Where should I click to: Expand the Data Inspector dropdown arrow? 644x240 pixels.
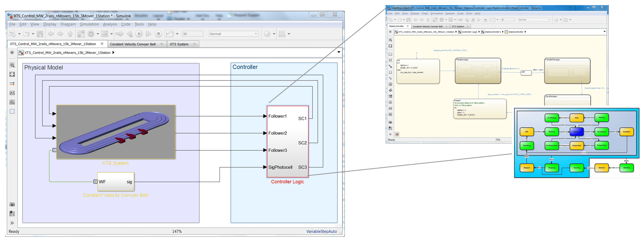(177, 34)
